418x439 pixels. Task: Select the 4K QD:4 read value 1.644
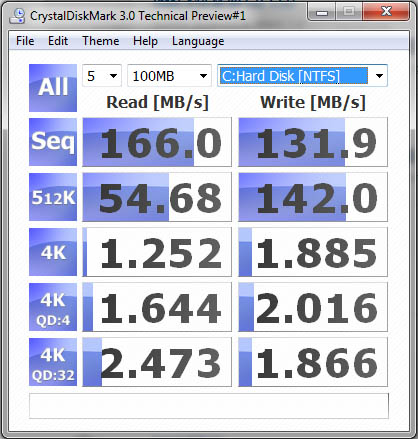157,307
